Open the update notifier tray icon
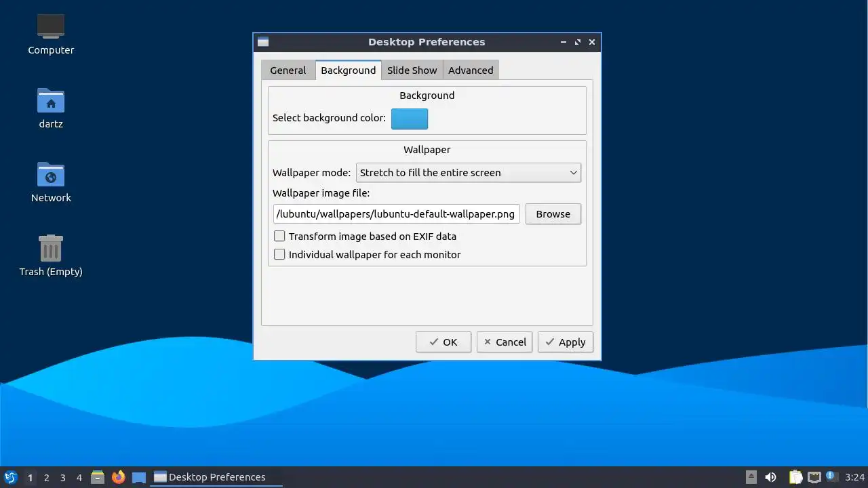The width and height of the screenshot is (868, 488). (x=831, y=476)
